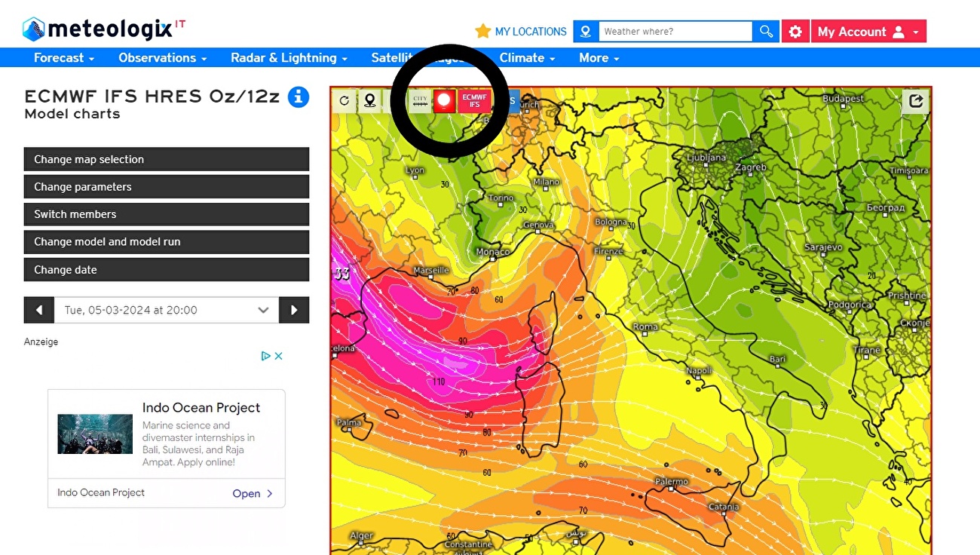Click the Zagreb label on map
Image resolution: width=980 pixels, height=555 pixels.
pyautogui.click(x=751, y=167)
